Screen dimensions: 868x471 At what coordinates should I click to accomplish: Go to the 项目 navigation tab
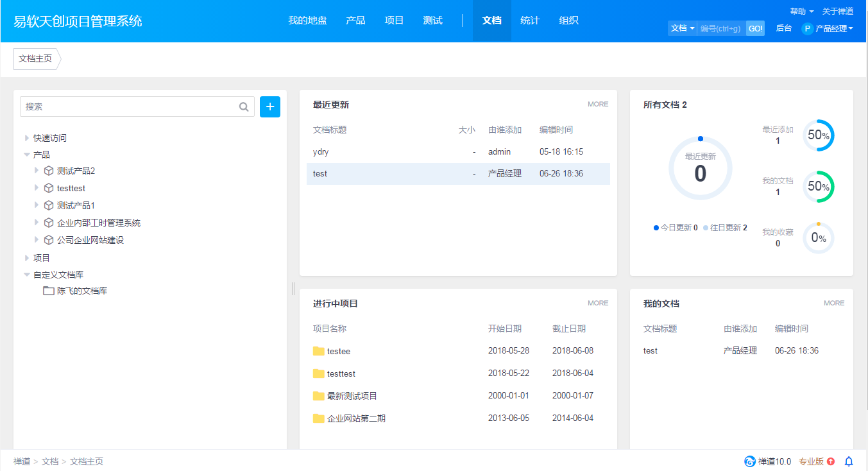[x=394, y=21]
